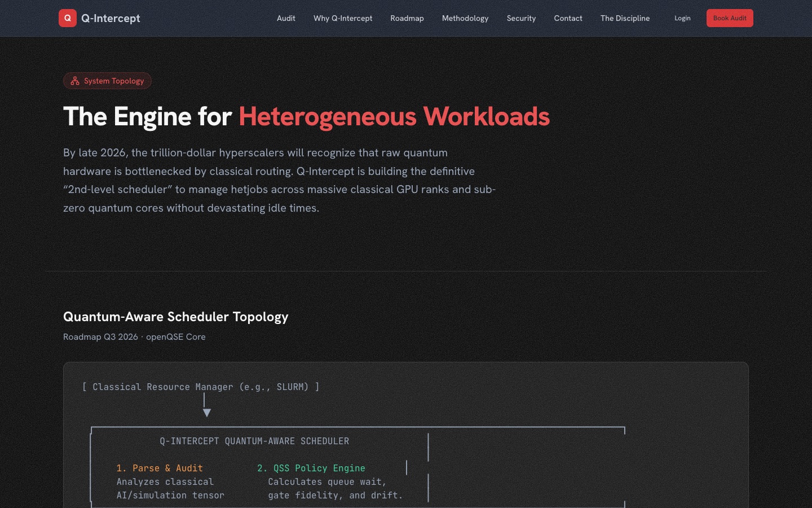Viewport: 812px width, 508px height.
Task: Select Methodology in the navigation
Action: coord(465,18)
